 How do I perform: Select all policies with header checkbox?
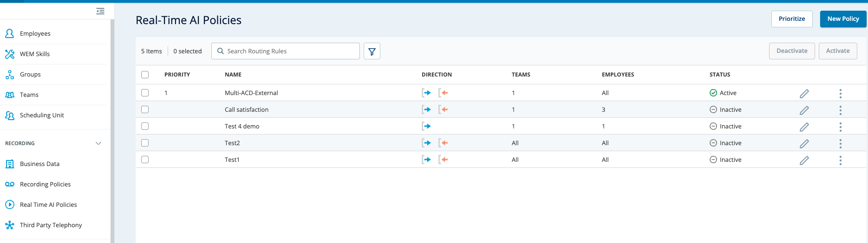[x=145, y=75]
